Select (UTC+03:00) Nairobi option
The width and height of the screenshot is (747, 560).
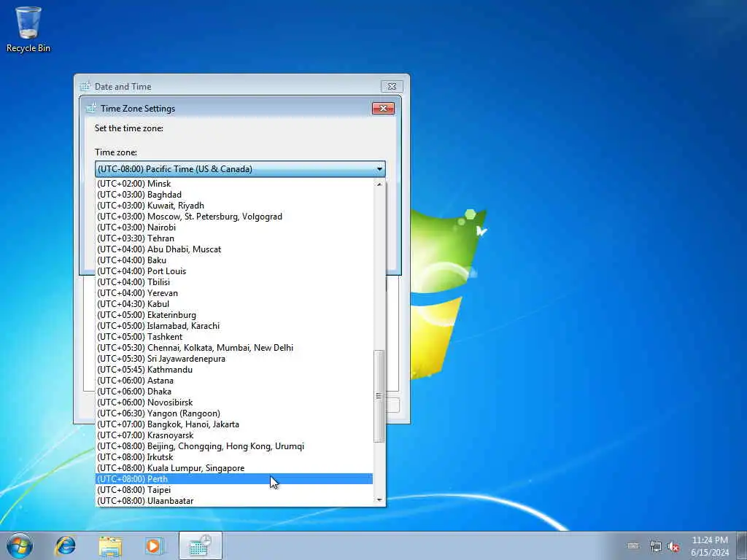tap(234, 227)
